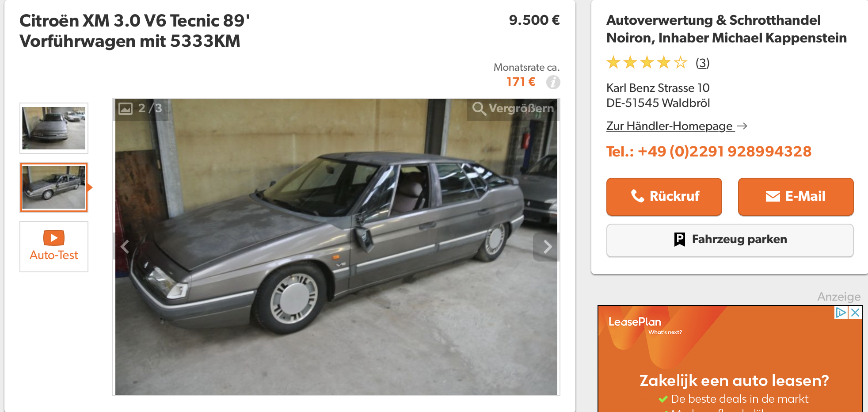The image size is (868, 412).
Task: Click the image counter gallery icon
Action: click(126, 108)
